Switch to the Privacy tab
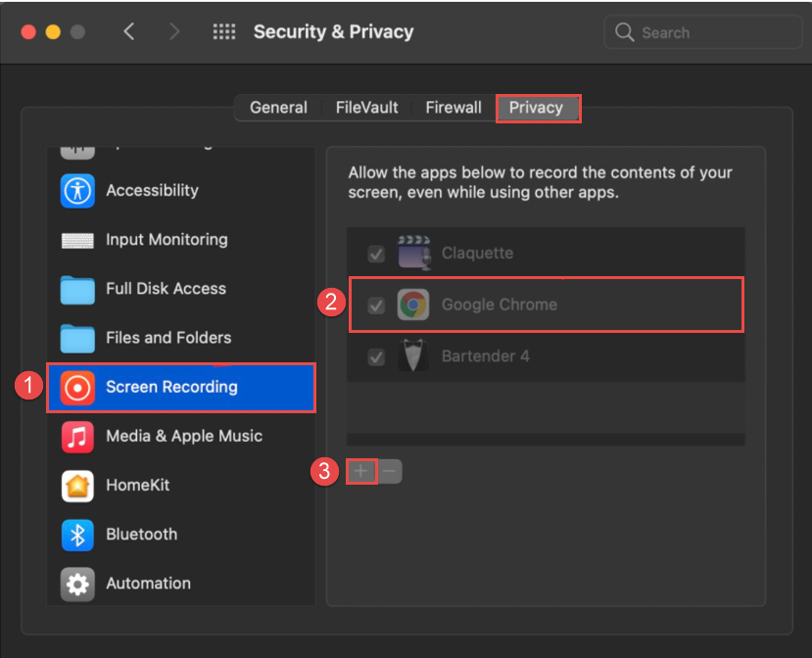This screenshot has height=658, width=812. pos(537,108)
